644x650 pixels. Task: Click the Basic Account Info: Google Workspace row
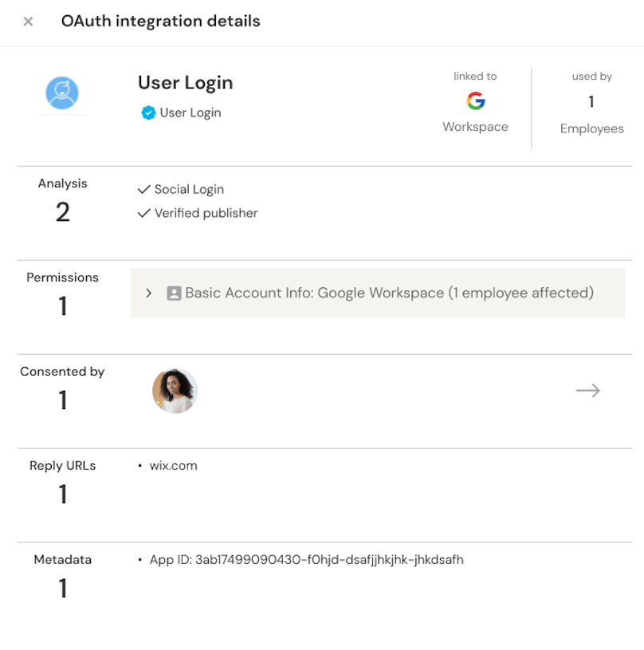[x=389, y=293]
